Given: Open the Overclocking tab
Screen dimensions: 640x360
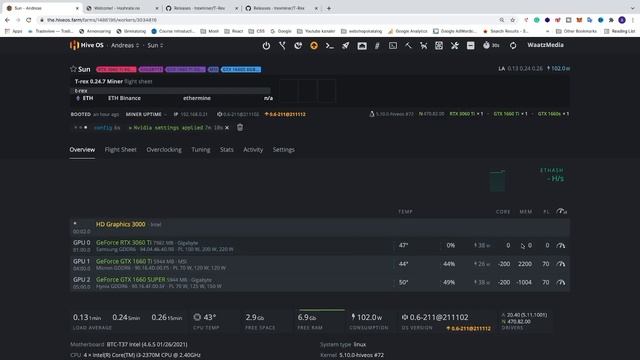Looking at the screenshot, I should 164,149.
